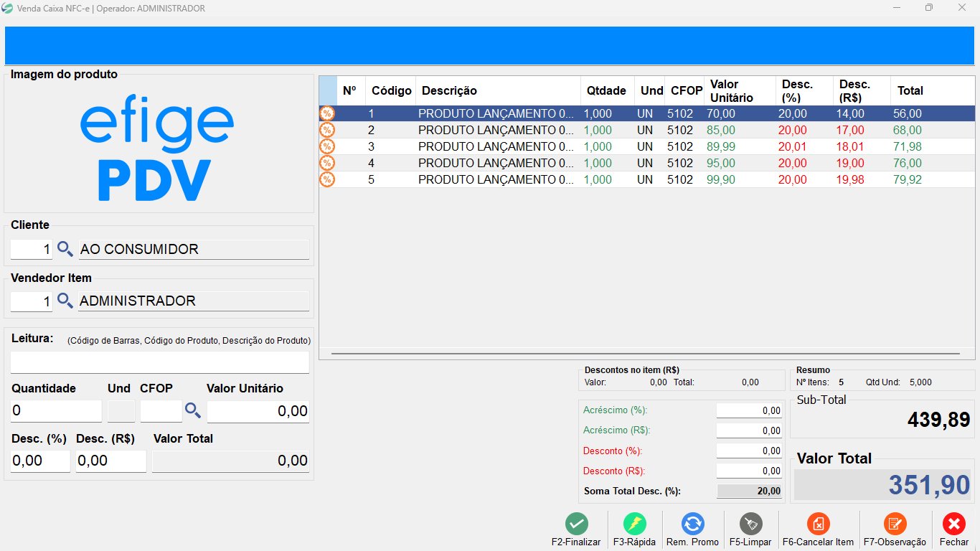Select the total 56,00 cell
The height and width of the screenshot is (551, 980).
click(933, 113)
